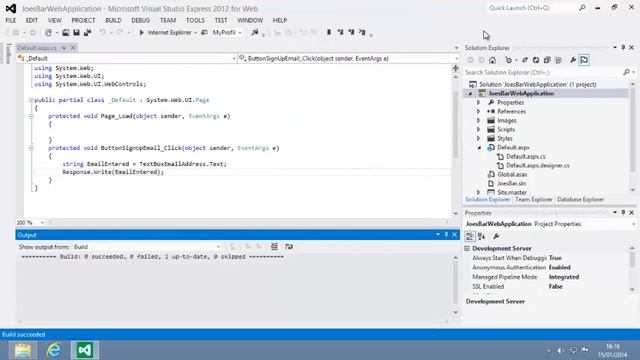Open Properties wrench icon in Solution Explorer toolbar
The image size is (640, 360).
coord(573,60)
